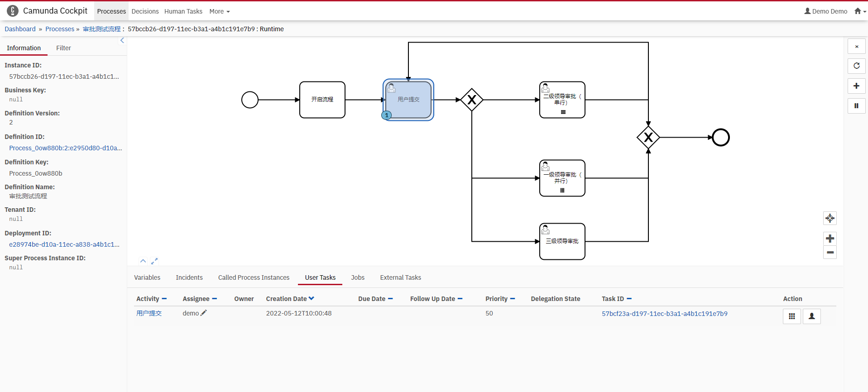This screenshot has width=868, height=392.
Task: Open the grid icon action for 用户提交 task
Action: click(x=791, y=316)
